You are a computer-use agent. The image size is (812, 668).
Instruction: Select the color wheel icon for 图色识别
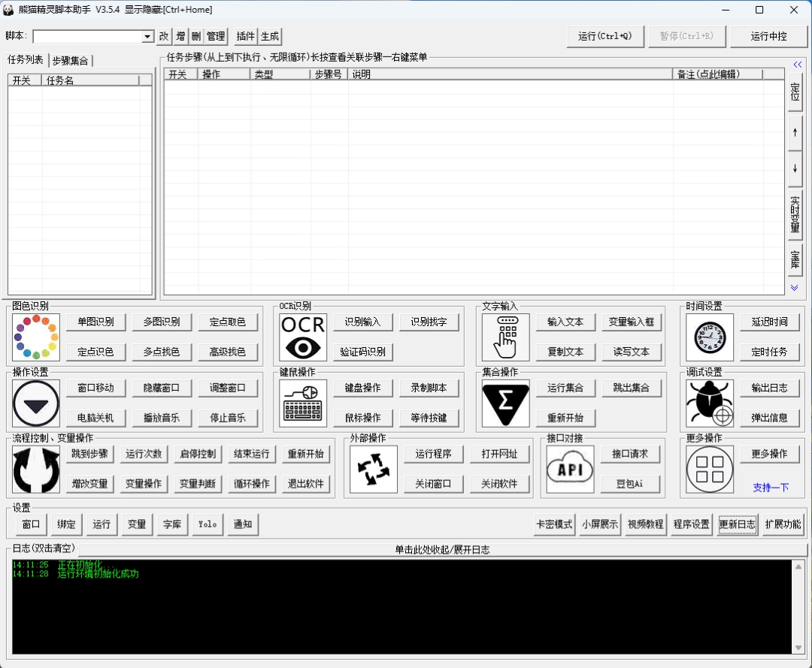(x=35, y=337)
